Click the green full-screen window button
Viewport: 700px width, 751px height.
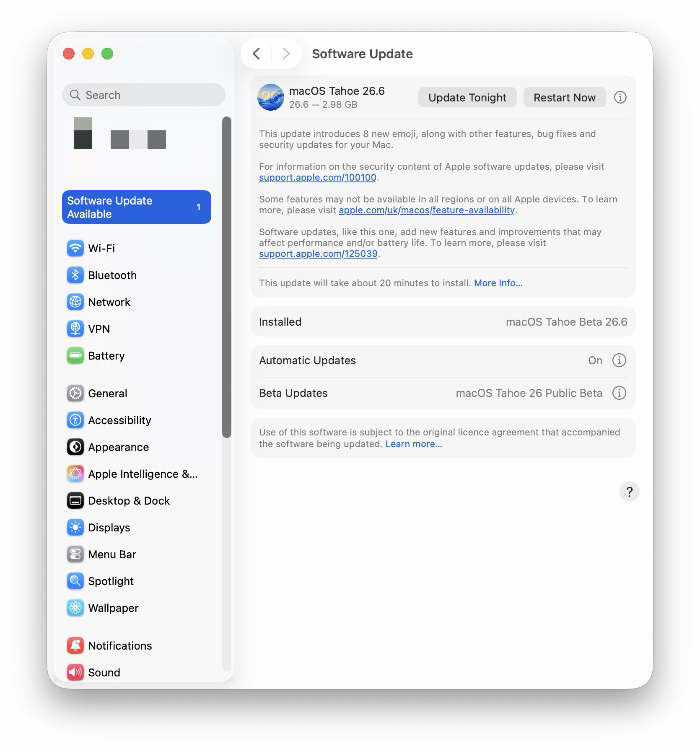[107, 54]
